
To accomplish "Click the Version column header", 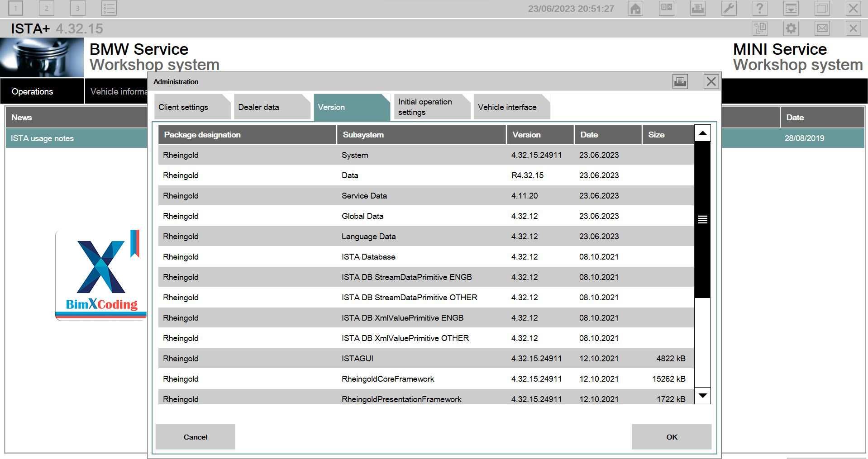I will pos(540,135).
